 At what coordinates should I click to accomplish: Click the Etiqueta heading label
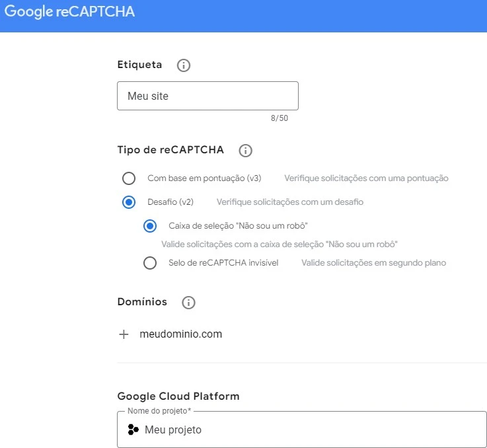(140, 65)
